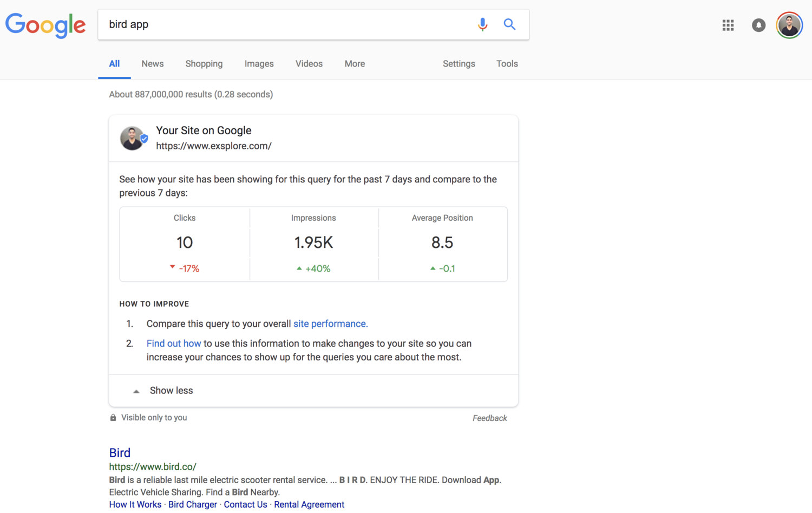Open the site performance link
Screen dimensions: 812x513
(330, 324)
